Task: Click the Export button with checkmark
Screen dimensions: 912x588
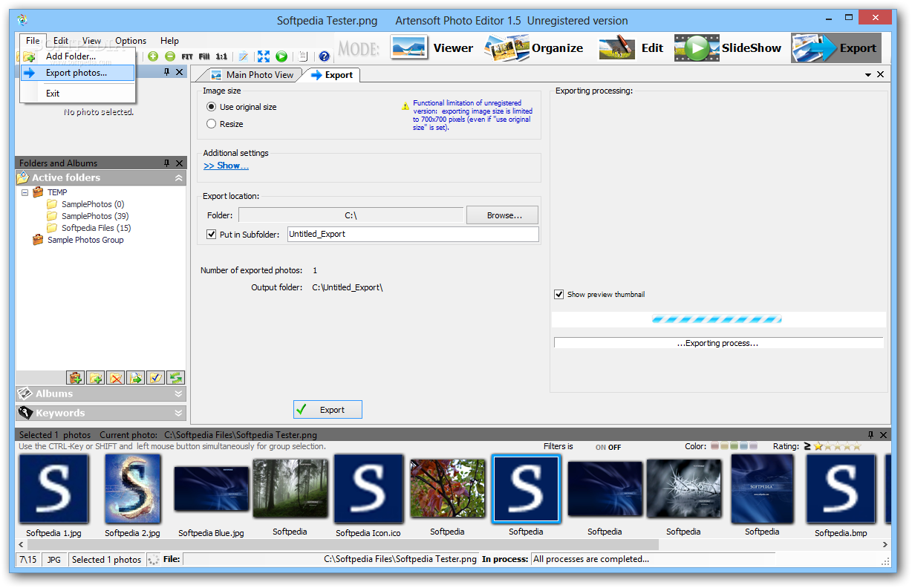Action: [x=328, y=410]
